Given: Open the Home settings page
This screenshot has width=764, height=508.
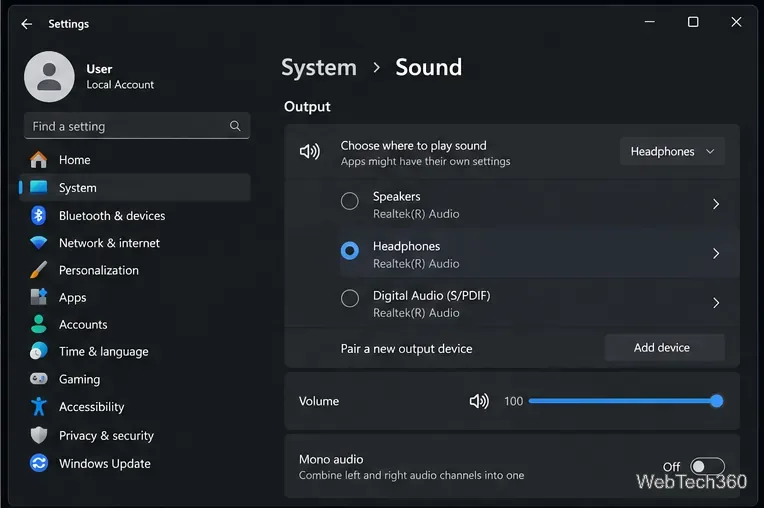Looking at the screenshot, I should (135, 160).
